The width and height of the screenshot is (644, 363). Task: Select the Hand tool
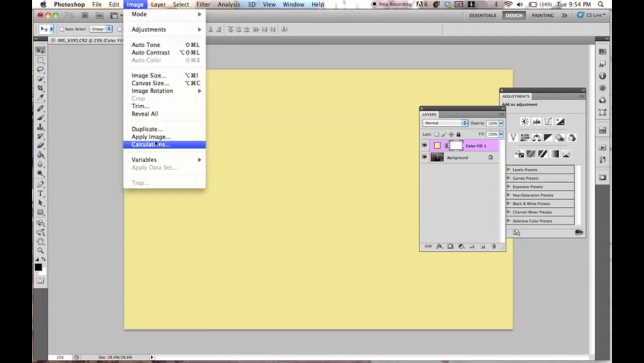point(40,242)
